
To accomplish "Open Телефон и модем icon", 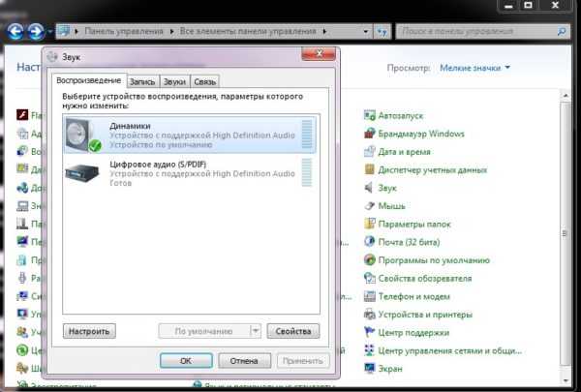I will coord(370,296).
